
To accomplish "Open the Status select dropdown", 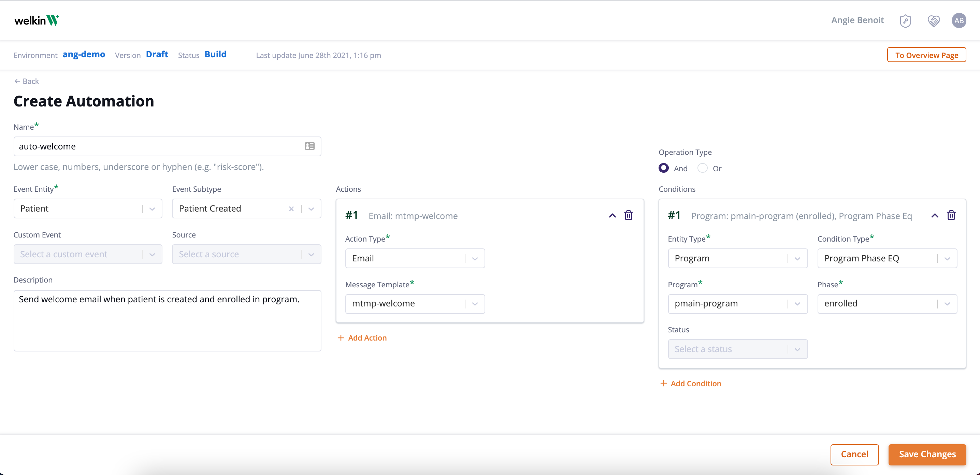I will tap(738, 349).
